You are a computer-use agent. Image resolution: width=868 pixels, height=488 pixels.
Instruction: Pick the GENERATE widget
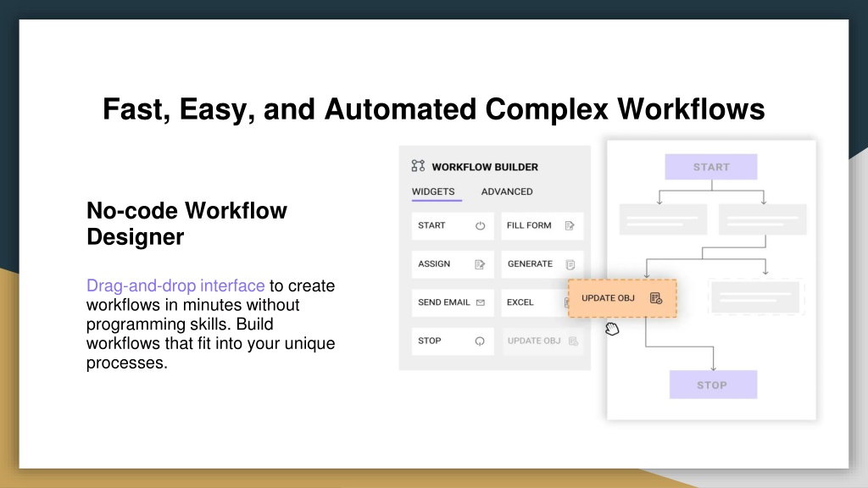click(x=542, y=264)
